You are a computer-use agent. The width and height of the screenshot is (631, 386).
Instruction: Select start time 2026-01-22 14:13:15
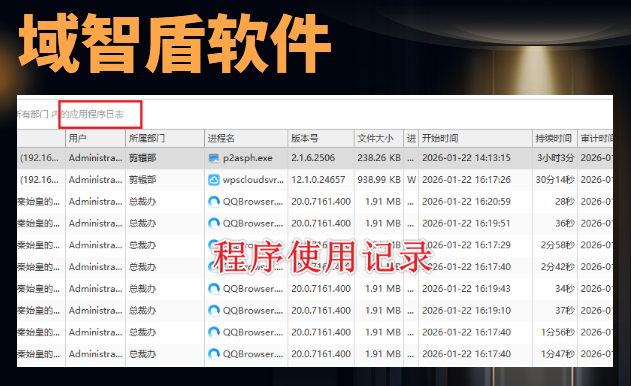pyautogui.click(x=466, y=158)
